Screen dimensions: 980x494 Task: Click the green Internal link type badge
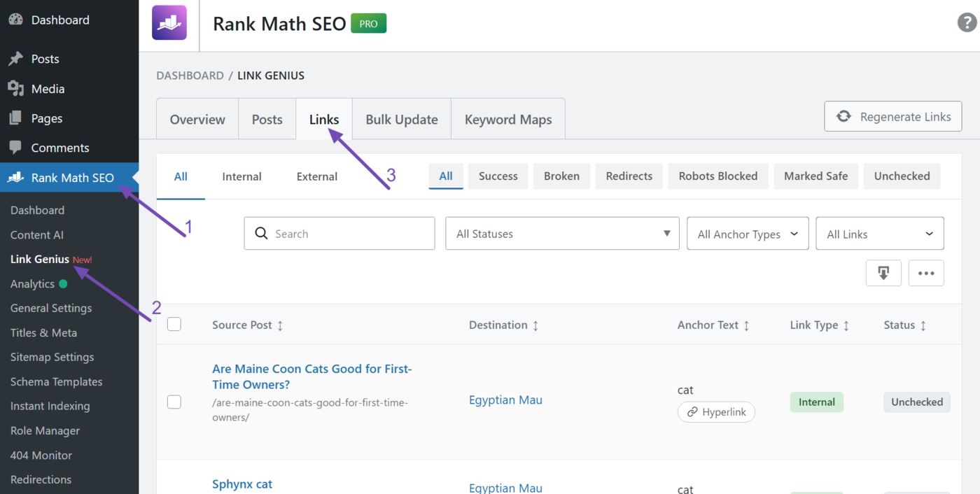point(817,402)
